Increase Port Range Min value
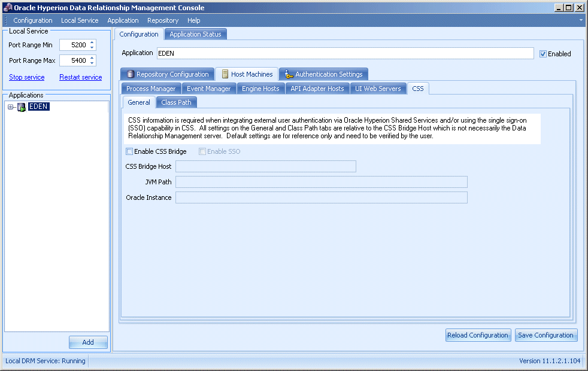The width and height of the screenshot is (588, 371). (x=92, y=42)
